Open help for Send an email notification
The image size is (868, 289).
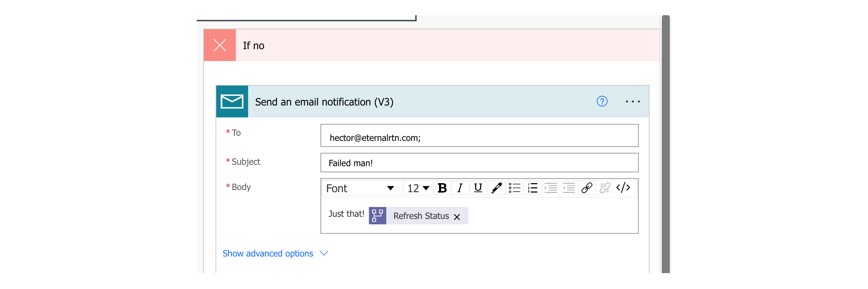pos(602,102)
